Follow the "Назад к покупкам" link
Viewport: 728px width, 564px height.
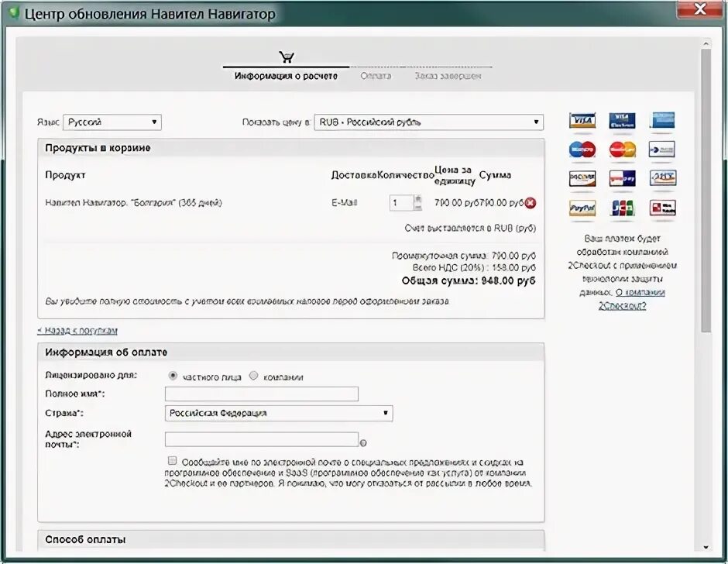[x=77, y=331]
